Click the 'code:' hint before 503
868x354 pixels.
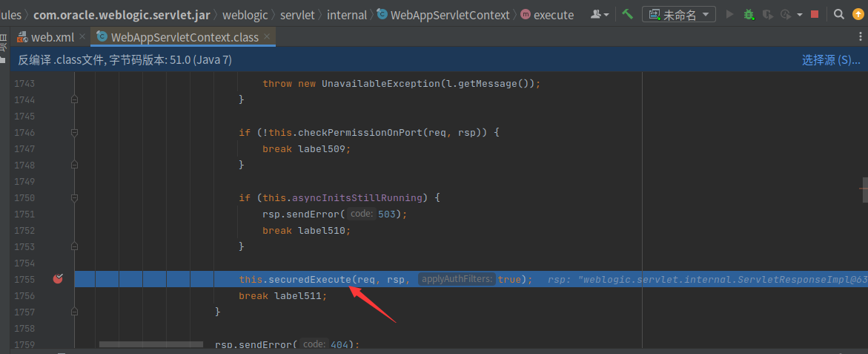[362, 214]
